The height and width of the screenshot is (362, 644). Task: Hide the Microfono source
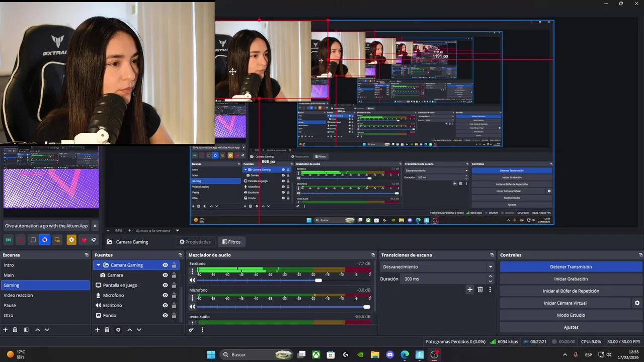165,295
